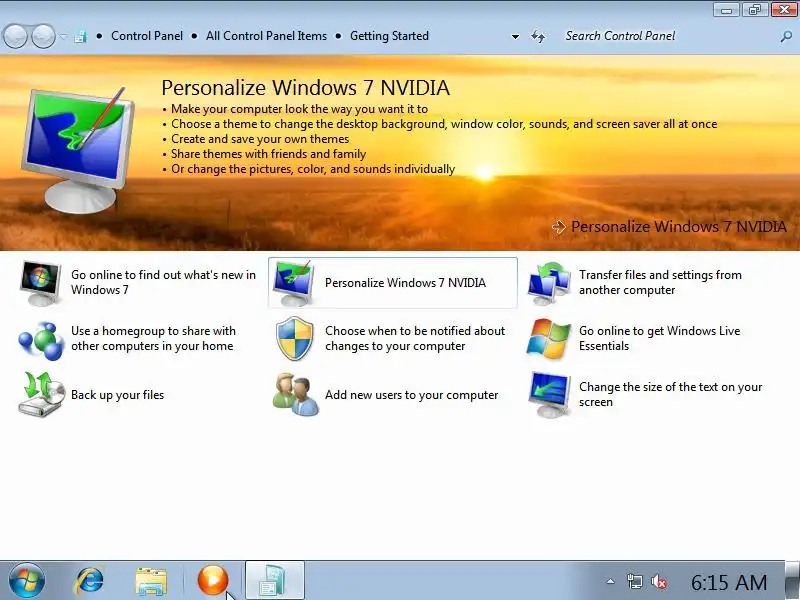Viewport: 800px width, 600px height.
Task: Click the Show desktop strip at taskbar end
Action: pos(792,581)
